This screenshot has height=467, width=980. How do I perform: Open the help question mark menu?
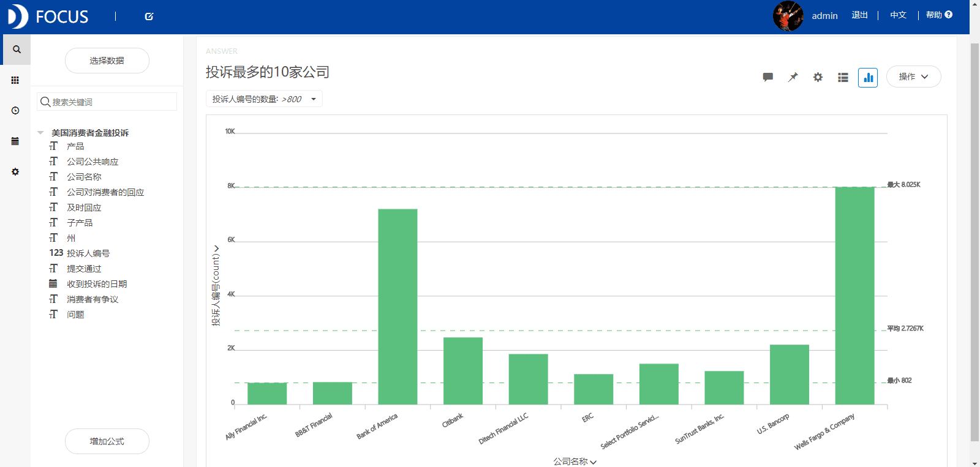[939, 15]
